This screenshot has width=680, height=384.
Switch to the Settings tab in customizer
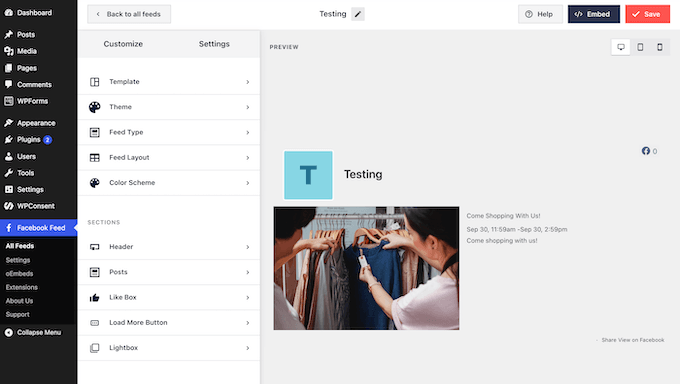214,44
